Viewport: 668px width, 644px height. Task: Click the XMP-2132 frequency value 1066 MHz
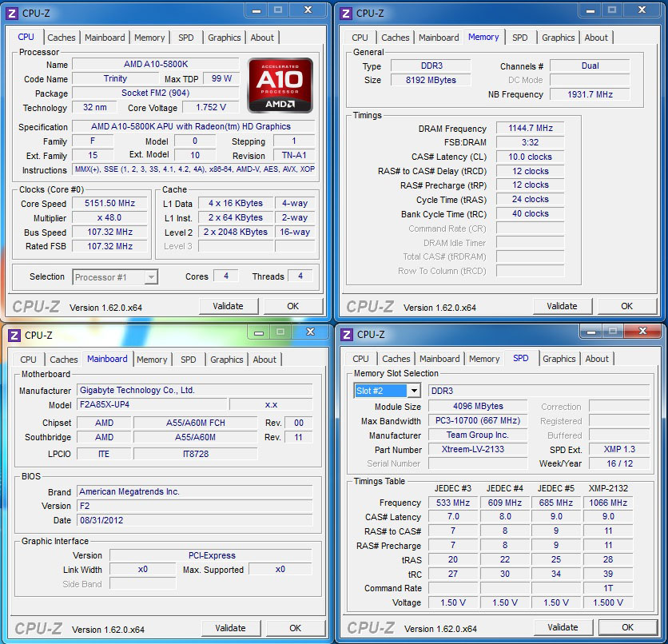coord(608,503)
